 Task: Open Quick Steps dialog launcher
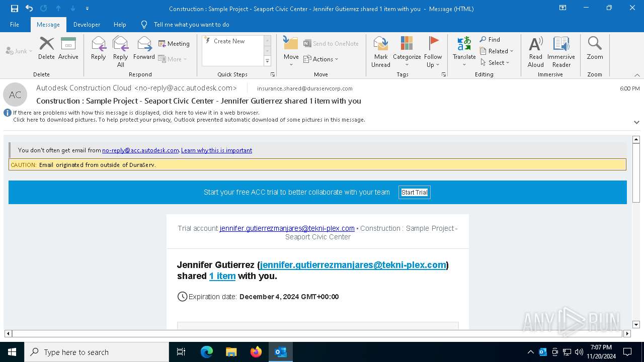pos(273,74)
